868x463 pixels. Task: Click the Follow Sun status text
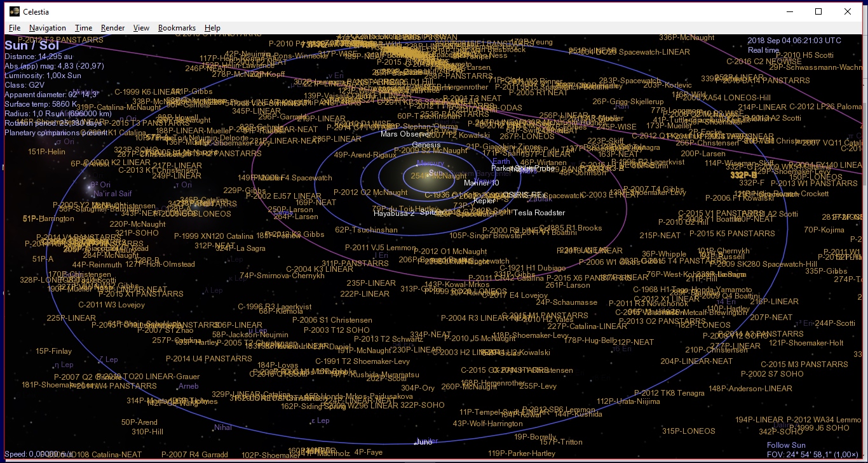point(786,445)
